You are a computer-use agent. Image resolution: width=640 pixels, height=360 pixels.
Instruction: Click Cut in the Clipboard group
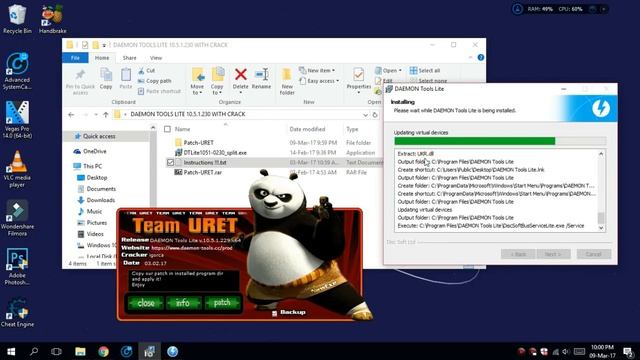147,71
